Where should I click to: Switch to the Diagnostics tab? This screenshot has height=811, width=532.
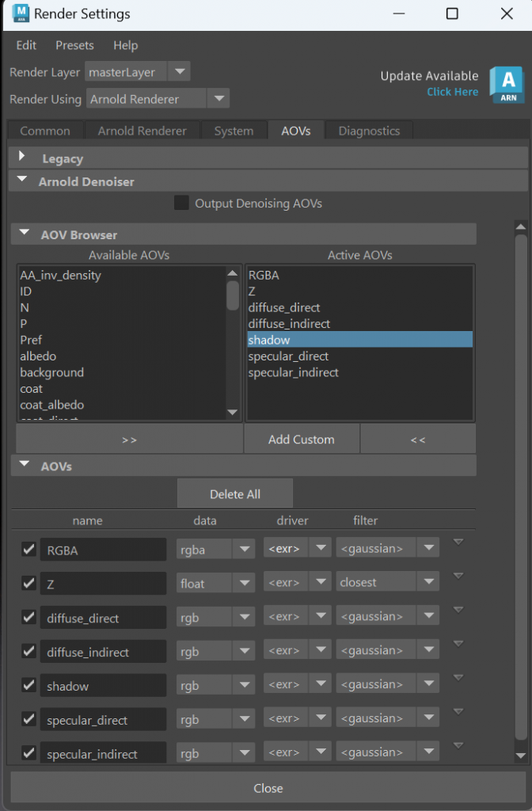pyautogui.click(x=369, y=131)
